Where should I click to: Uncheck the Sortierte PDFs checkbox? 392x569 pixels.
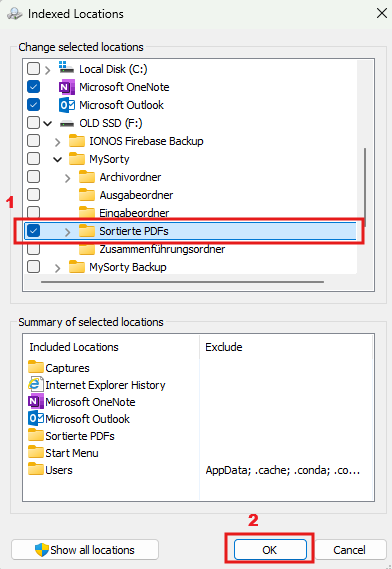point(33,231)
